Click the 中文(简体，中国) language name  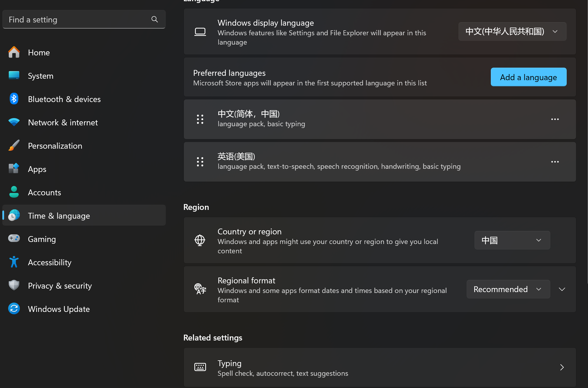249,114
